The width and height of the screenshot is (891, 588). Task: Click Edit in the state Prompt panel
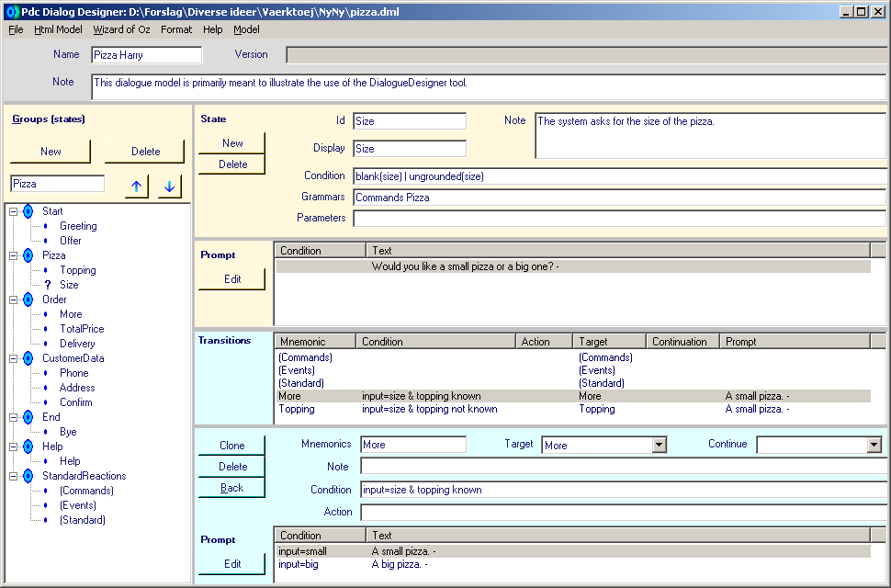(232, 279)
